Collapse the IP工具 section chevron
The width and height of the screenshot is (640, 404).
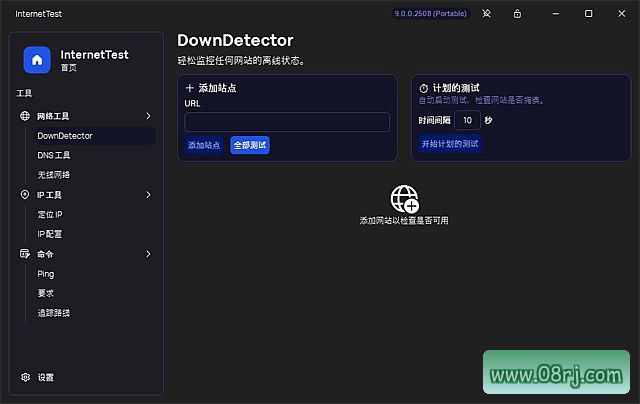coord(148,195)
